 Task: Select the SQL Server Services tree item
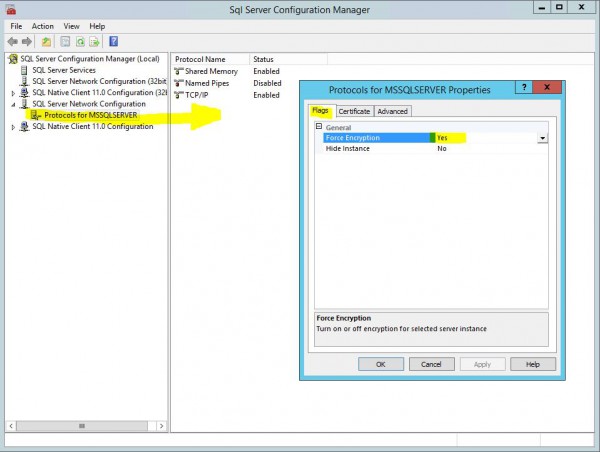(64, 70)
